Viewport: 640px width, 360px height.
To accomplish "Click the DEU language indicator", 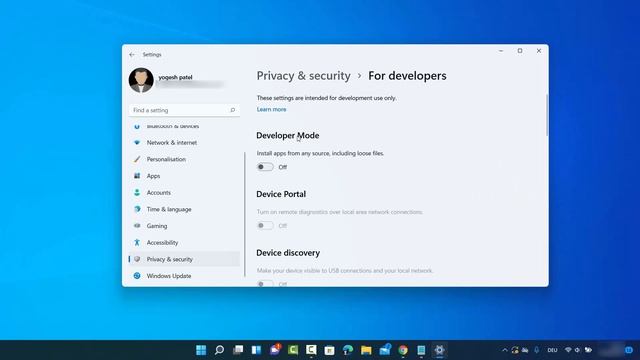I will click(x=552, y=350).
